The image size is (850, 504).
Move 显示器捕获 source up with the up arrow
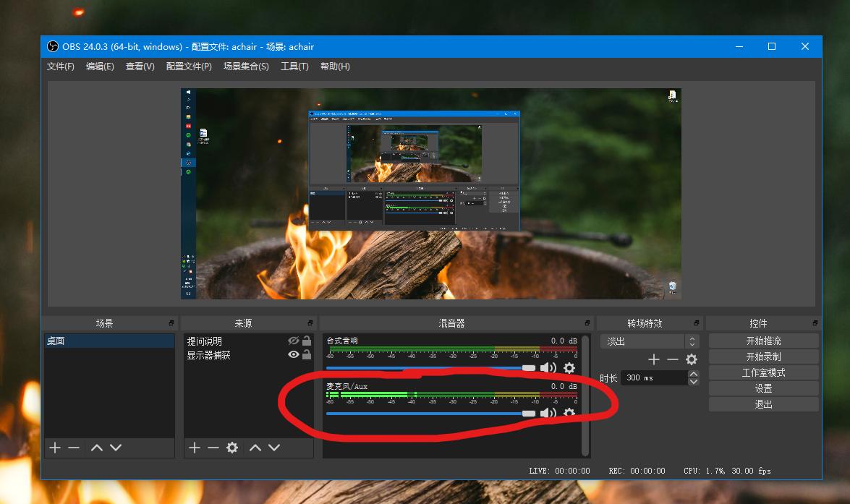click(x=255, y=448)
